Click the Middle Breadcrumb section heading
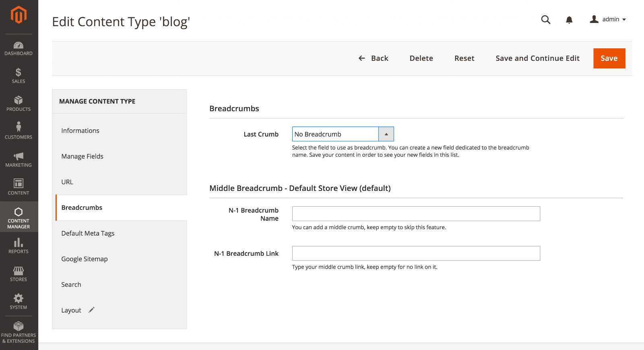The image size is (644, 350). click(x=300, y=188)
